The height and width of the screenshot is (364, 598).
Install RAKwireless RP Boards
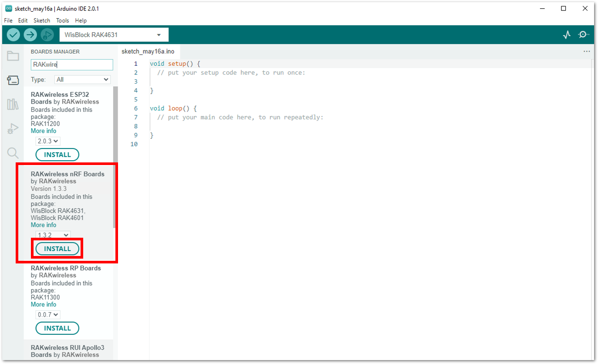pos(57,328)
